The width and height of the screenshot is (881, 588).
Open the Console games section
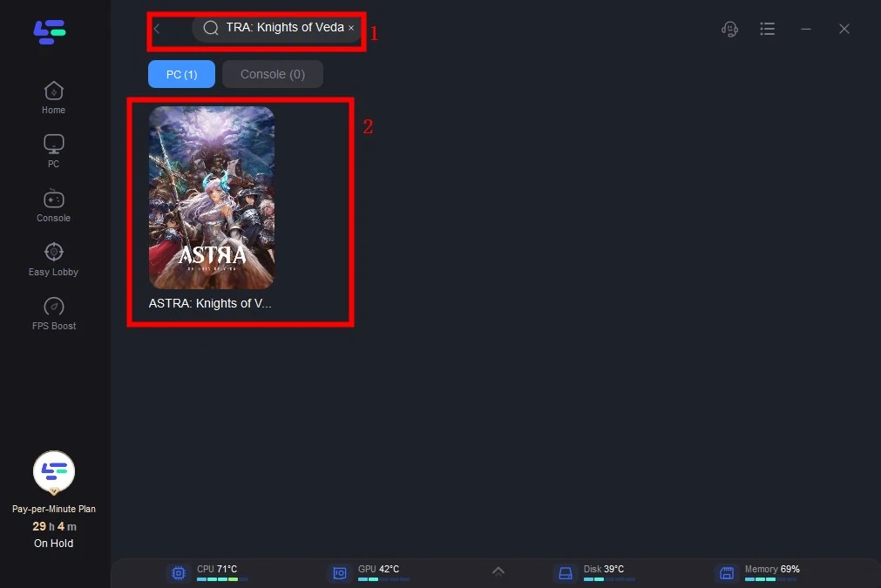(53, 205)
